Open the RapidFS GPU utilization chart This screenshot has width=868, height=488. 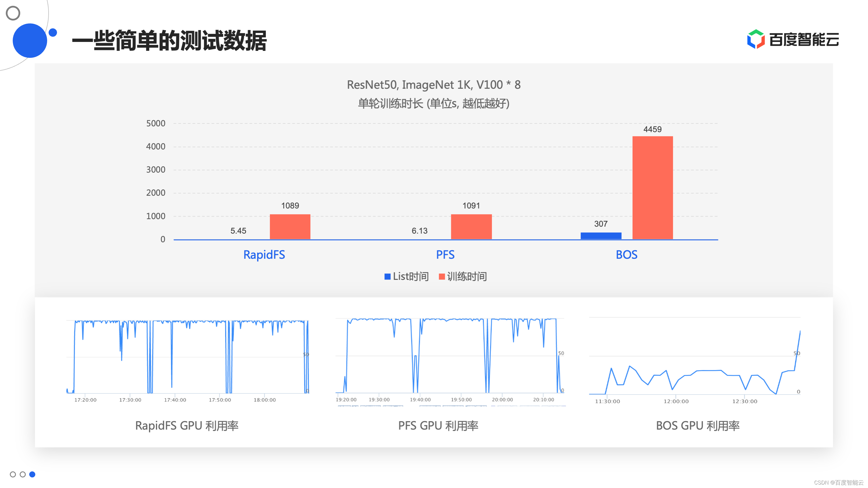tap(188, 357)
